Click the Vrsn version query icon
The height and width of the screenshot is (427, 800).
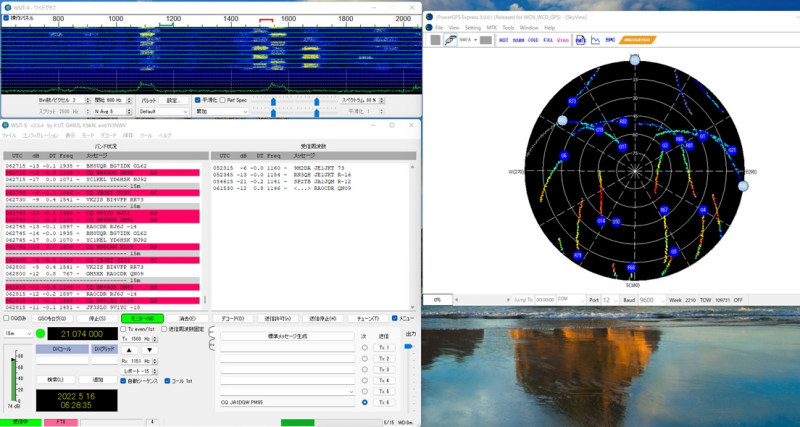point(563,40)
